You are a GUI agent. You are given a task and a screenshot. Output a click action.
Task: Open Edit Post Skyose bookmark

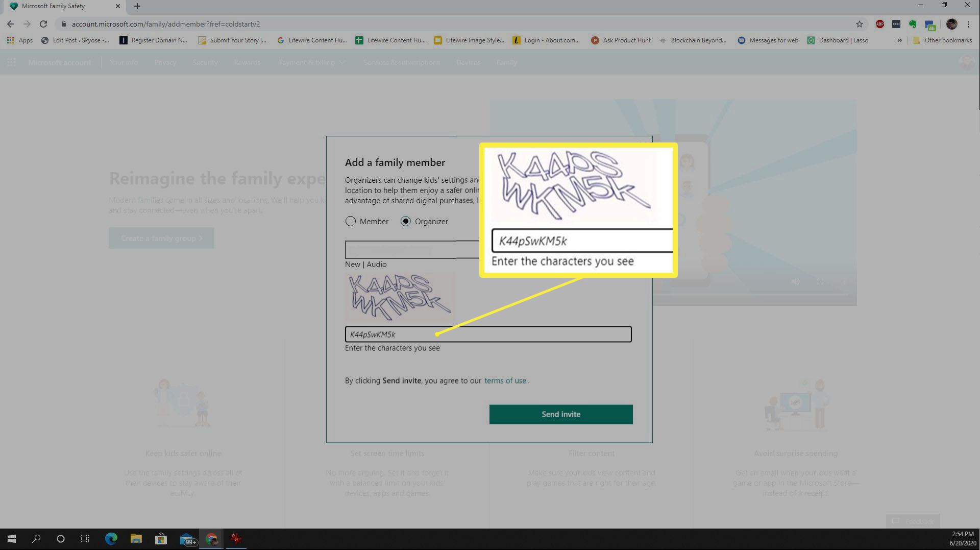click(75, 40)
